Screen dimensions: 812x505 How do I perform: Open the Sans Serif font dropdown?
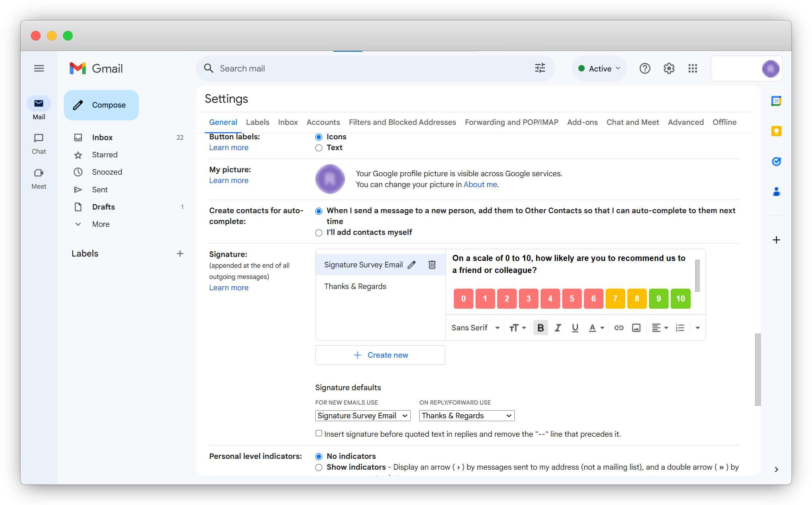click(x=475, y=328)
